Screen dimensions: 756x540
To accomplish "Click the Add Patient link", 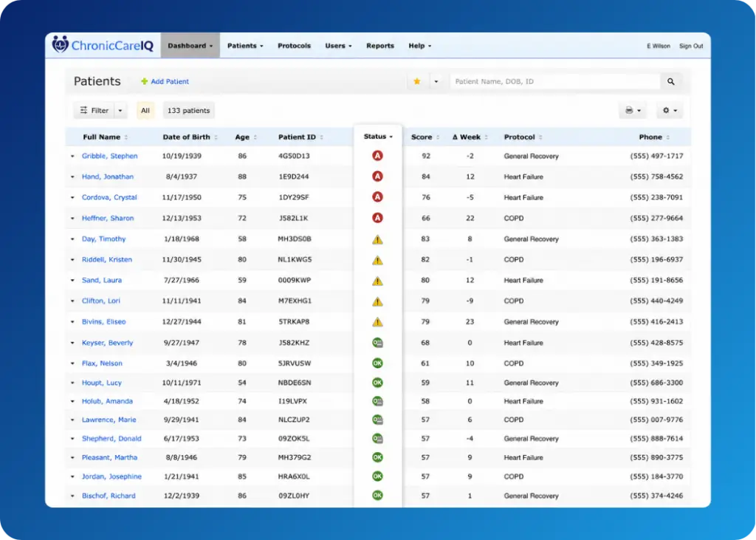I will 170,81.
